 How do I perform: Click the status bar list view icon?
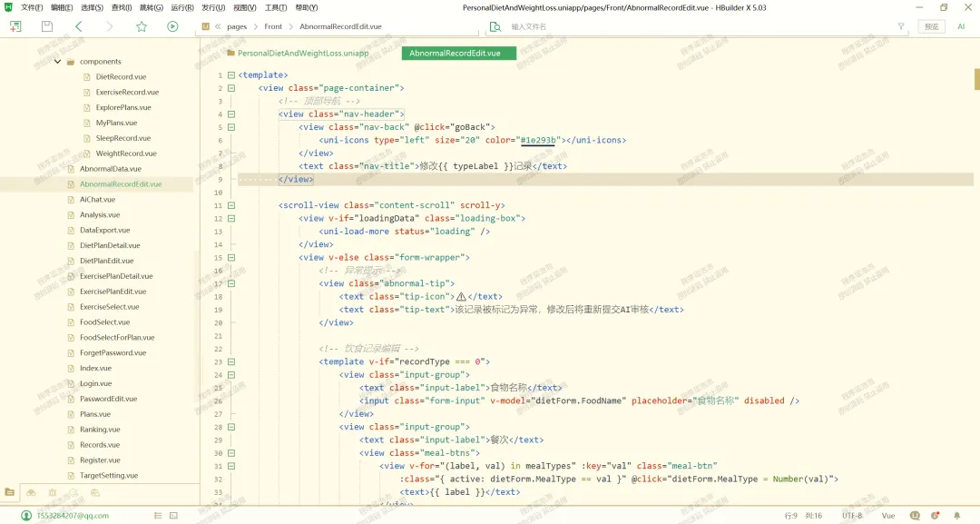coord(158,515)
